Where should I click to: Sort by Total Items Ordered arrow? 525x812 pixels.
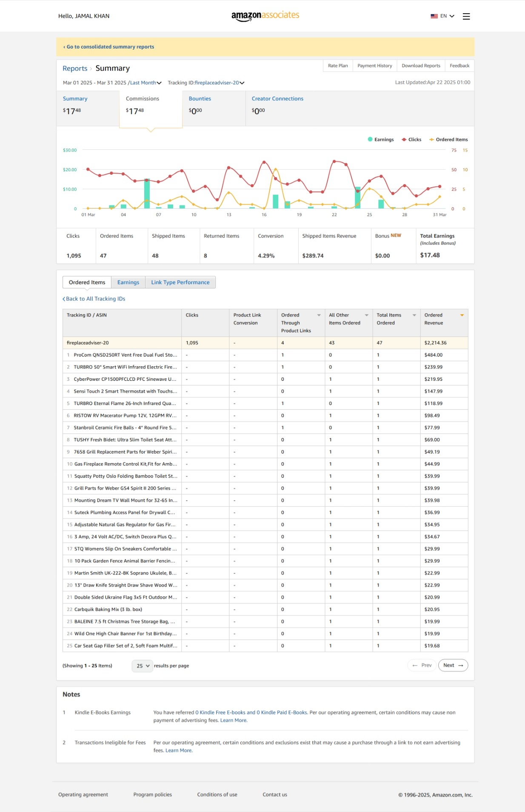414,315
